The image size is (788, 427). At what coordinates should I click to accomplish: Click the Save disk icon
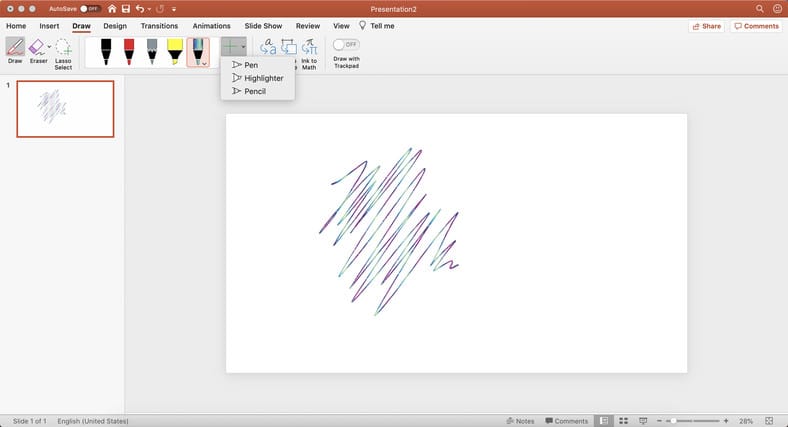pyautogui.click(x=126, y=9)
